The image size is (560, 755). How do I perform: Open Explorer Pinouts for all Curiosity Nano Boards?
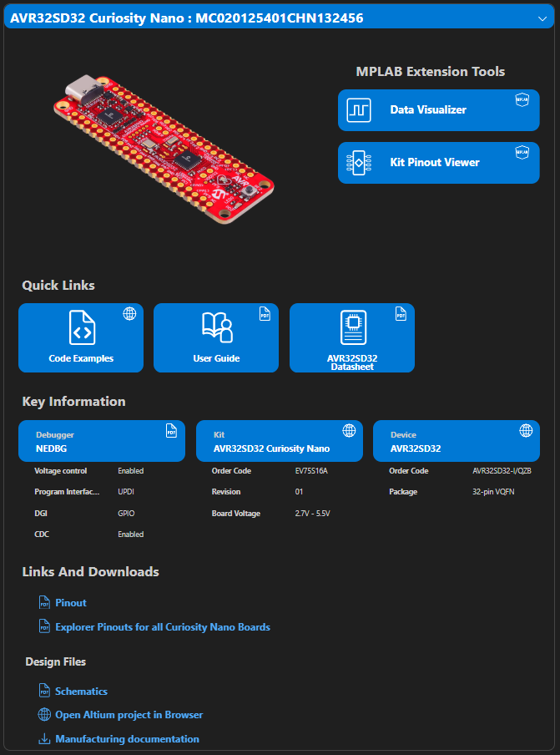coord(163,627)
